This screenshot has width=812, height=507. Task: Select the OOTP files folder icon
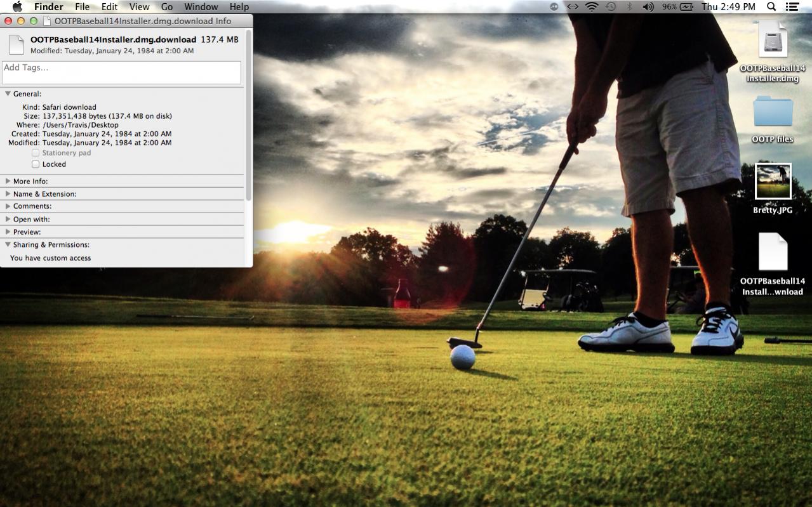tap(773, 113)
